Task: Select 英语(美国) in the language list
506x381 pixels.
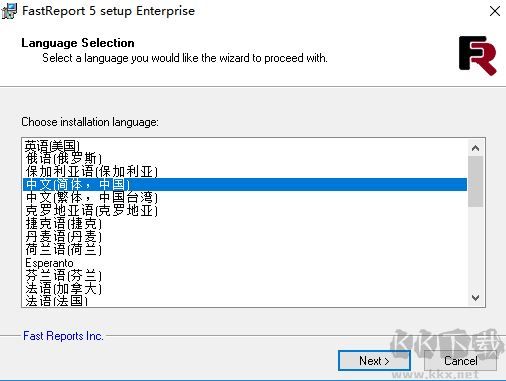Action: [x=245, y=146]
